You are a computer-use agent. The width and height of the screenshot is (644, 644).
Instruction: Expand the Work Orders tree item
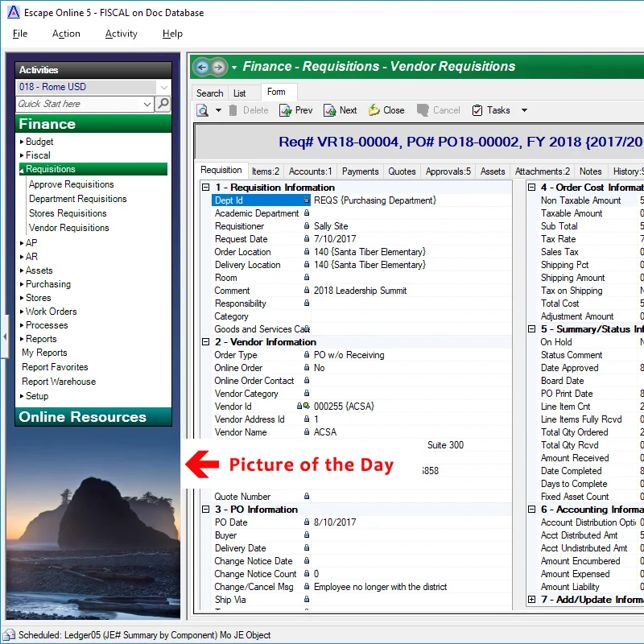(x=22, y=312)
